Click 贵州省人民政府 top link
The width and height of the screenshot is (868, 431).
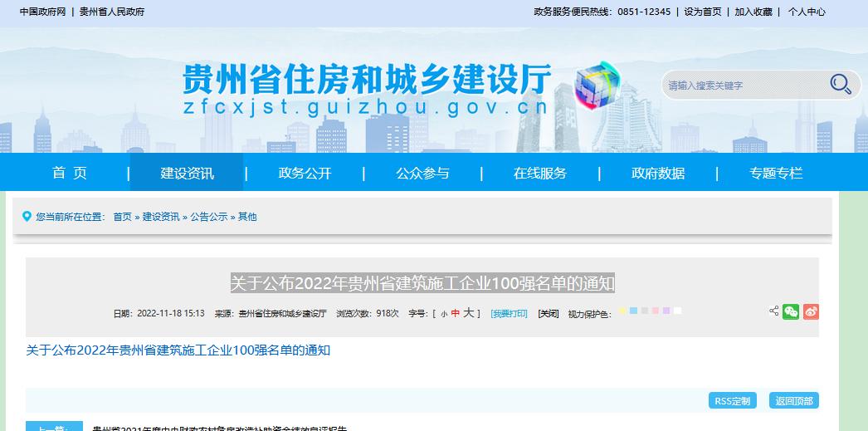pyautogui.click(x=112, y=12)
